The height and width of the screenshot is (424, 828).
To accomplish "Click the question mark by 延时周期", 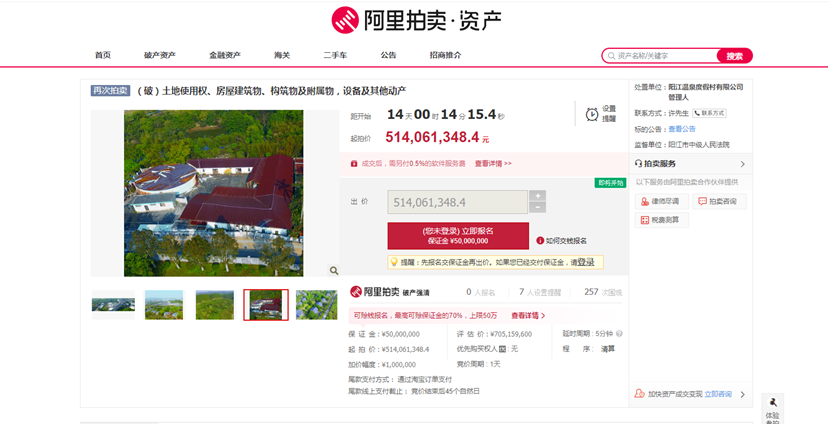I will point(619,334).
